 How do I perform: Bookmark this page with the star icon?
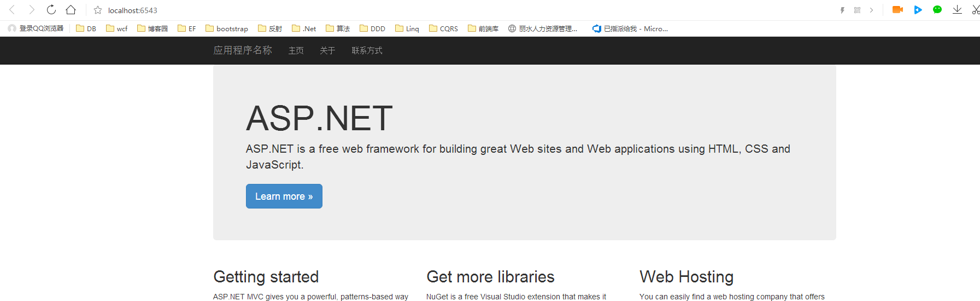click(x=98, y=10)
